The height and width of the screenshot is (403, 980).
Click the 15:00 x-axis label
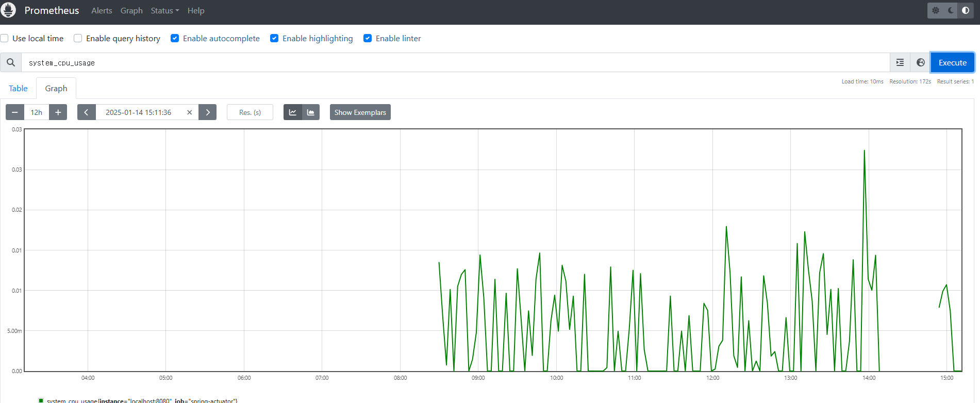point(946,378)
